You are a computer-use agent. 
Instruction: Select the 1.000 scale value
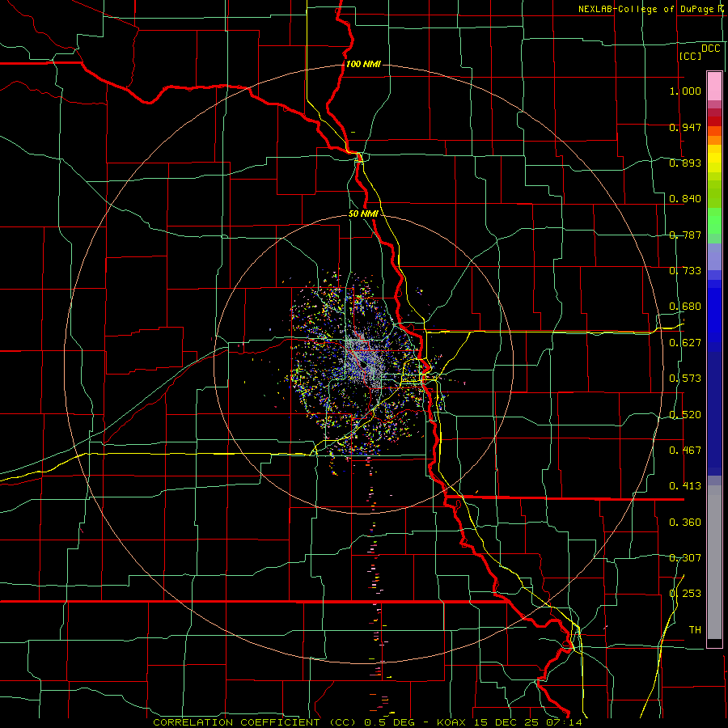[x=685, y=91]
